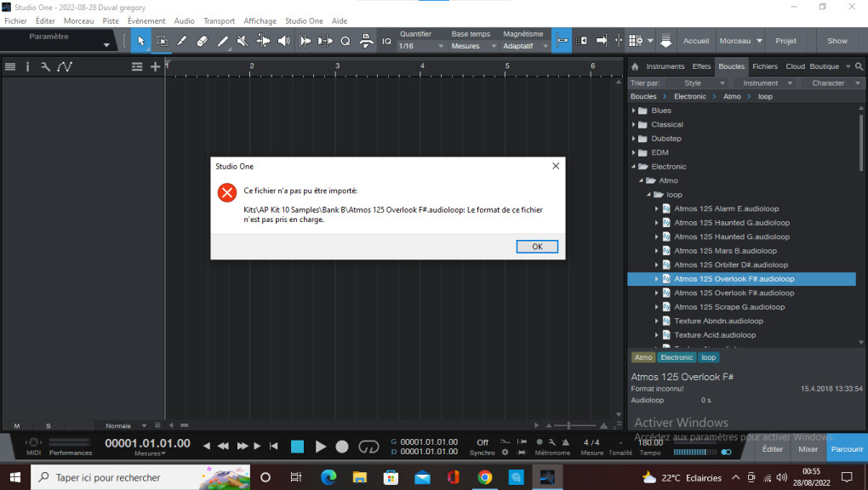Open the Magnétisme Adaptatif dropdown
The image size is (868, 490).
point(525,46)
